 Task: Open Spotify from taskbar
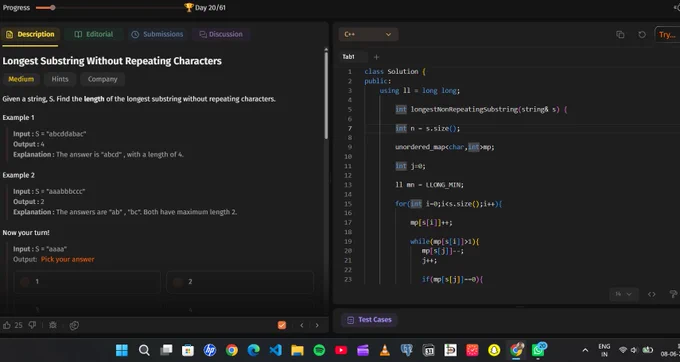click(x=319, y=350)
